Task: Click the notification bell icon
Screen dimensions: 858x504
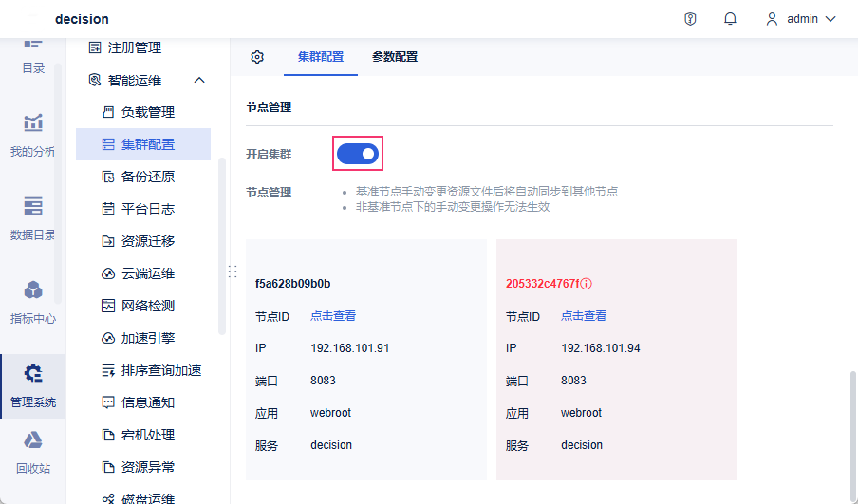Action: 730,19
